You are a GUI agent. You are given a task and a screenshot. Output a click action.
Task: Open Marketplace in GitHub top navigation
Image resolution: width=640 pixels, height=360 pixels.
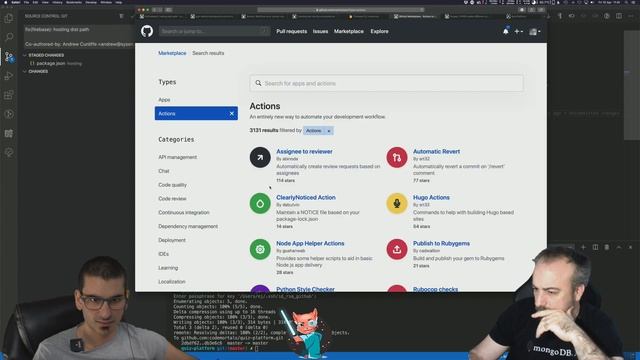349,31
